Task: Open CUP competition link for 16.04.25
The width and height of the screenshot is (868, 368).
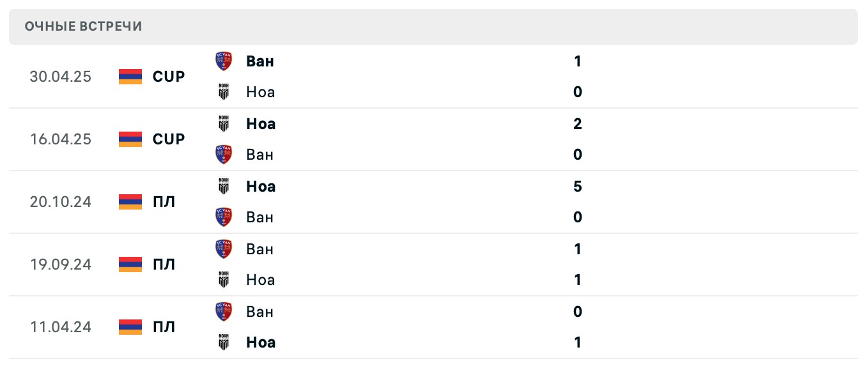Action: click(x=169, y=139)
